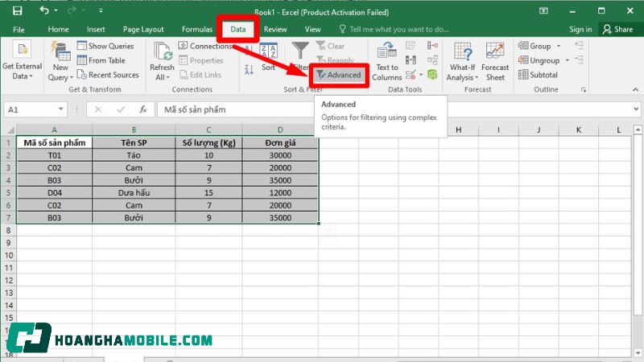
Task: Switch to the Home tab
Action: coord(58,29)
